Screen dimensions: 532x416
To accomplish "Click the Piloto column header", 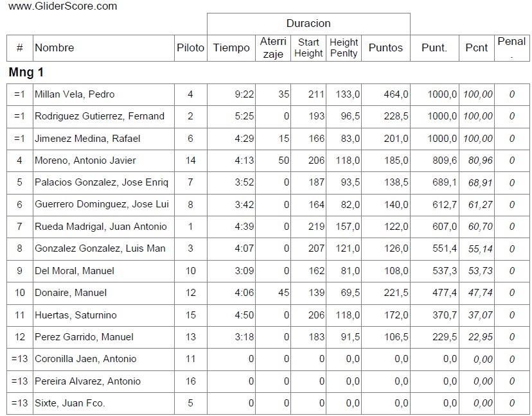I will (190, 48).
